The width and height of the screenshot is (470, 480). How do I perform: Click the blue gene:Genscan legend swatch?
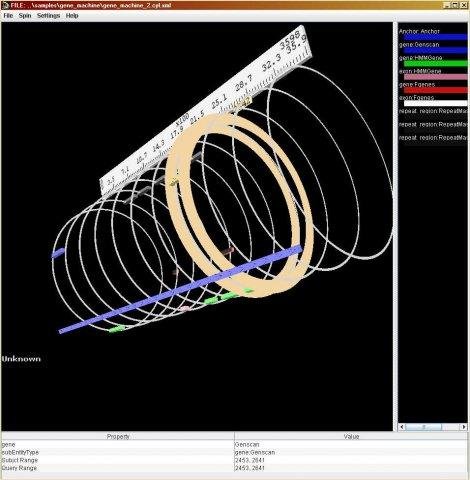point(435,50)
